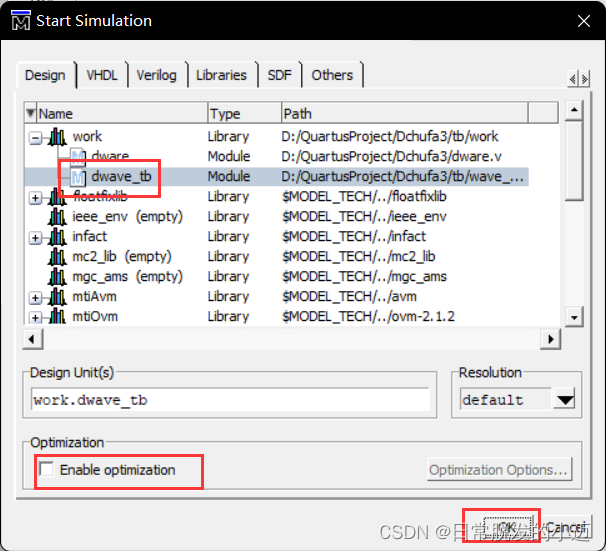
Task: Click the dwave_tb module icon
Action: 78,177
